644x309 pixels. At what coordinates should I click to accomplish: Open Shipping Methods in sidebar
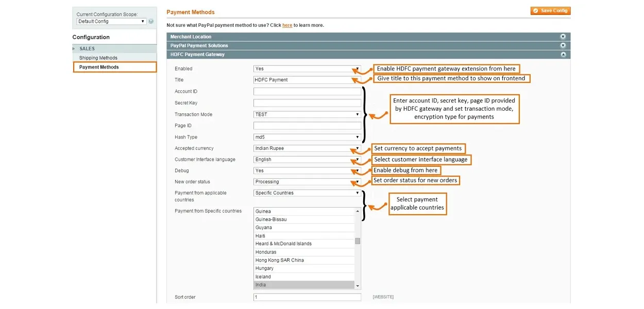click(98, 58)
